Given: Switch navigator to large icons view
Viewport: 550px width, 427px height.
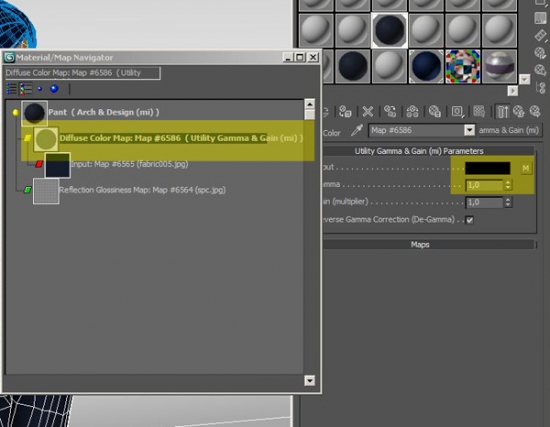Looking at the screenshot, I should (54, 88).
